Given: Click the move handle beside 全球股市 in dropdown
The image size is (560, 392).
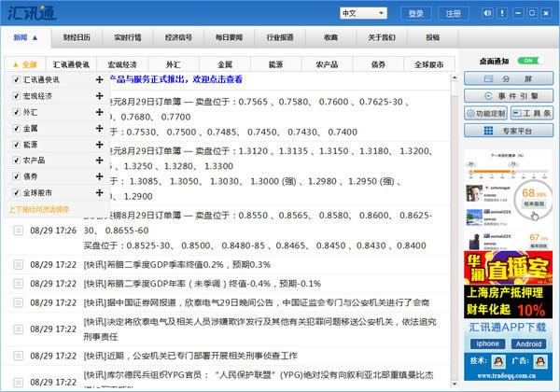Looking at the screenshot, I should (99, 191).
